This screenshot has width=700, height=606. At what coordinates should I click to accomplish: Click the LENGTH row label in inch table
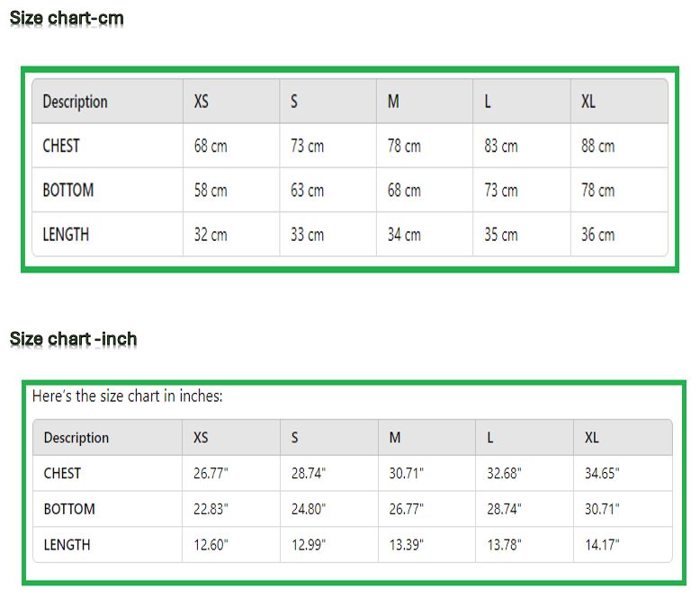pyautogui.click(x=67, y=545)
